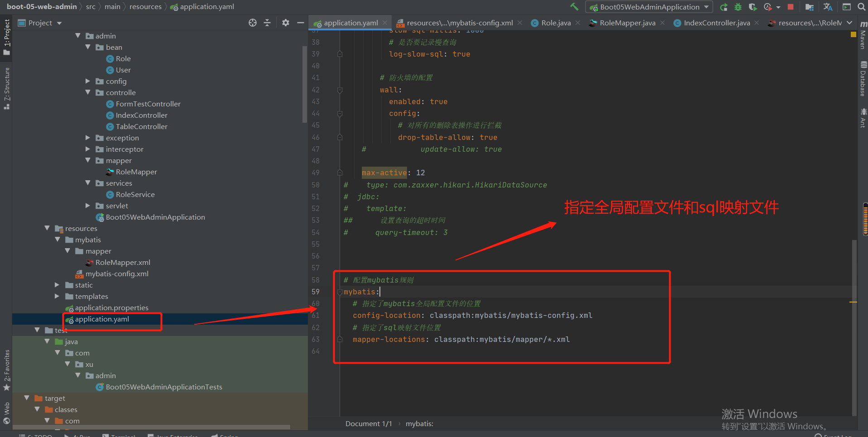Click the boot-05-web-admin breadcrumb
Image resolution: width=868 pixels, height=437 pixels.
point(42,7)
